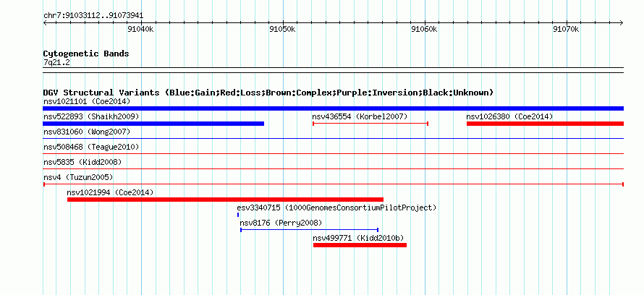Click the nsv4 (Tuzun2005) red variant line
The height and width of the screenshot is (295, 644).
[x=333, y=184]
